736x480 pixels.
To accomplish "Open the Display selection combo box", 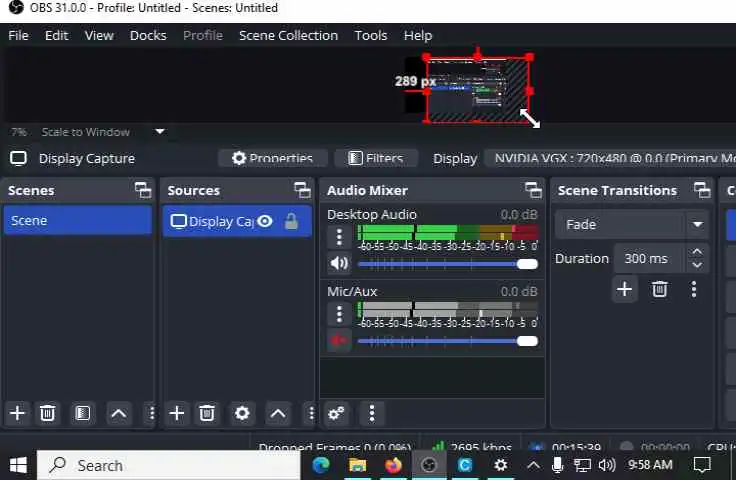I will [610, 158].
